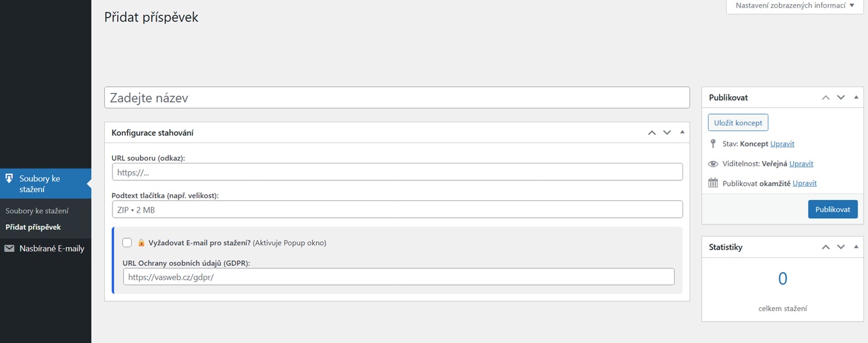Open Nastavení zobrazených informací dropdown
The height and width of the screenshot is (343, 868).
pyautogui.click(x=794, y=6)
